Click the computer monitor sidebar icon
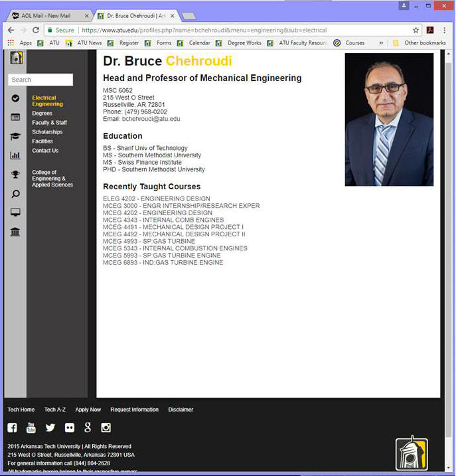 (15, 212)
